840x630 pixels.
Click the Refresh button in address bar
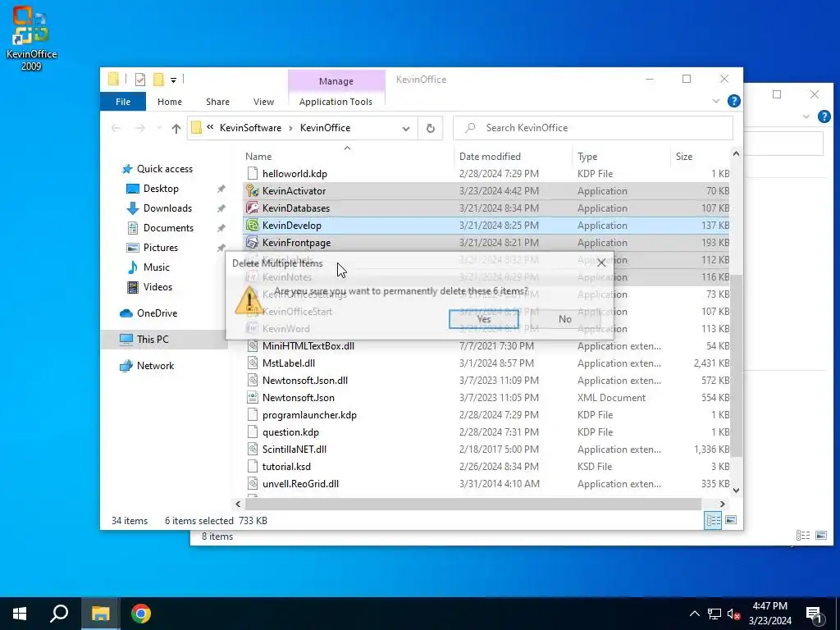click(x=430, y=128)
